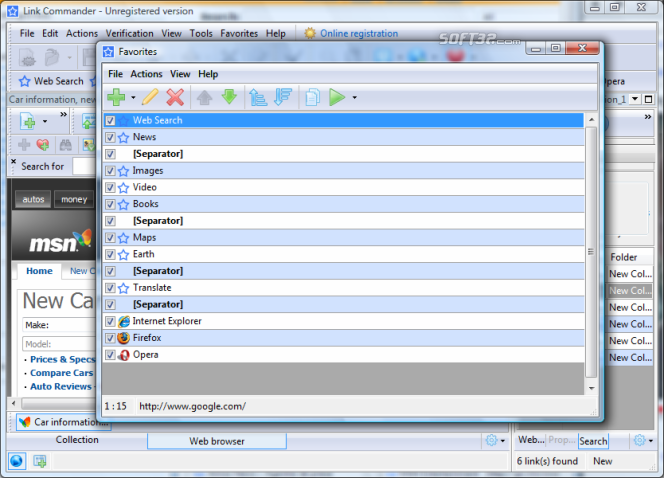
Task: Expand the chevron overflow at right panel top
Action: click(x=647, y=116)
